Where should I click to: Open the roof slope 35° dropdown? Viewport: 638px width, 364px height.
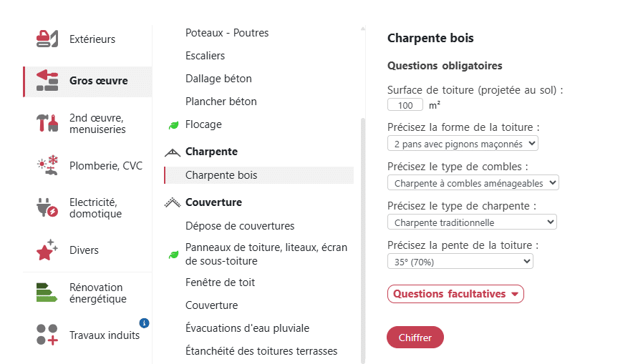coord(460,262)
